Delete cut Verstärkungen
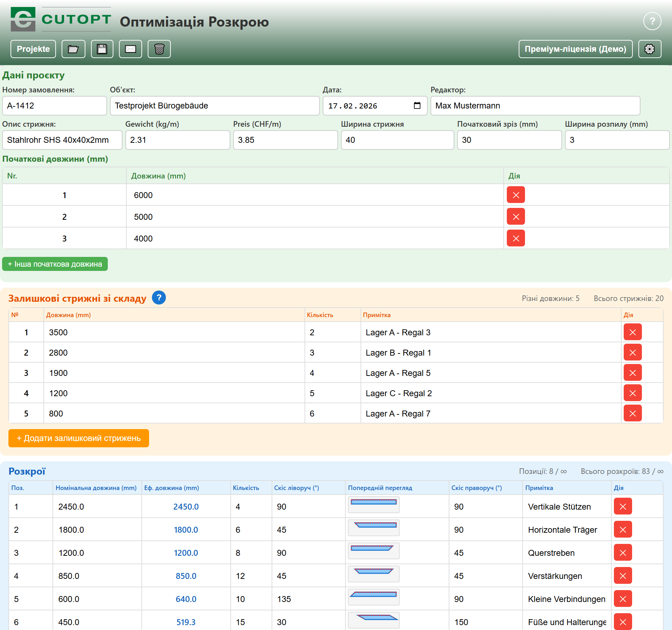This screenshot has height=630, width=672. coord(623,576)
